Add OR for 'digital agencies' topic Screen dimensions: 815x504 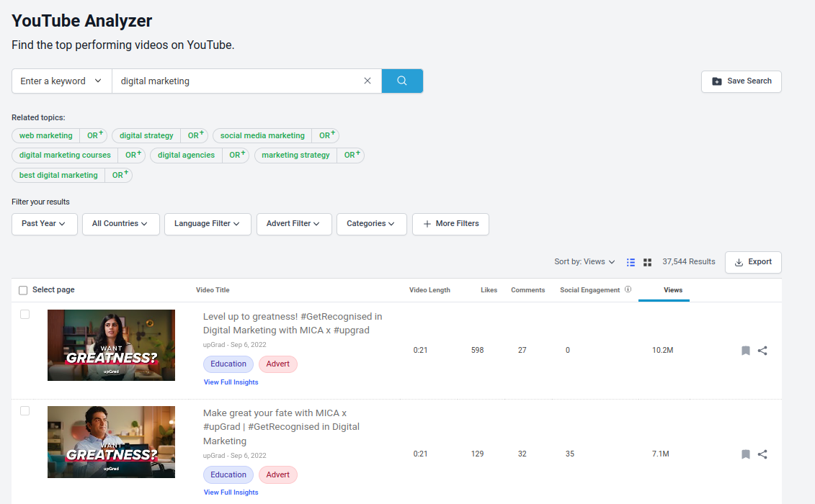pyautogui.click(x=237, y=155)
